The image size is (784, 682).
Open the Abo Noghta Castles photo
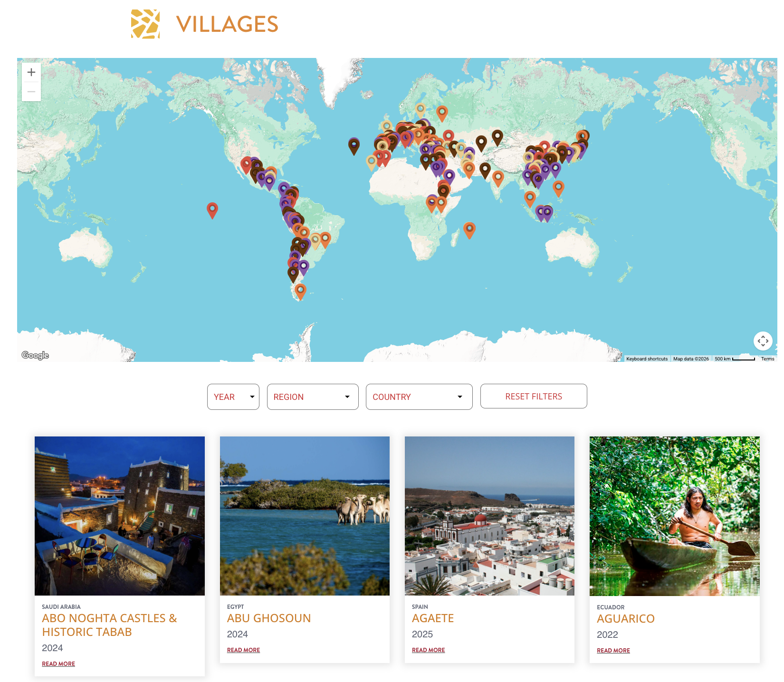click(x=120, y=516)
